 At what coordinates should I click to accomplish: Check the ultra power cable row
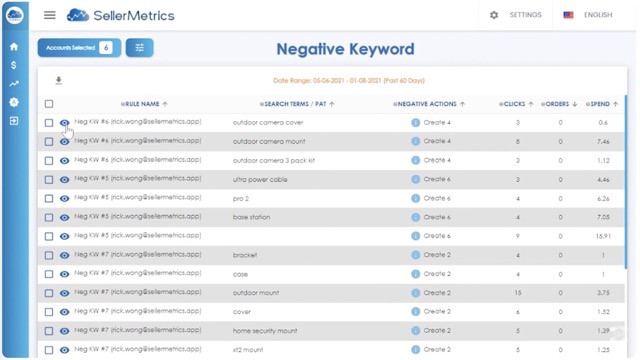[x=49, y=180]
